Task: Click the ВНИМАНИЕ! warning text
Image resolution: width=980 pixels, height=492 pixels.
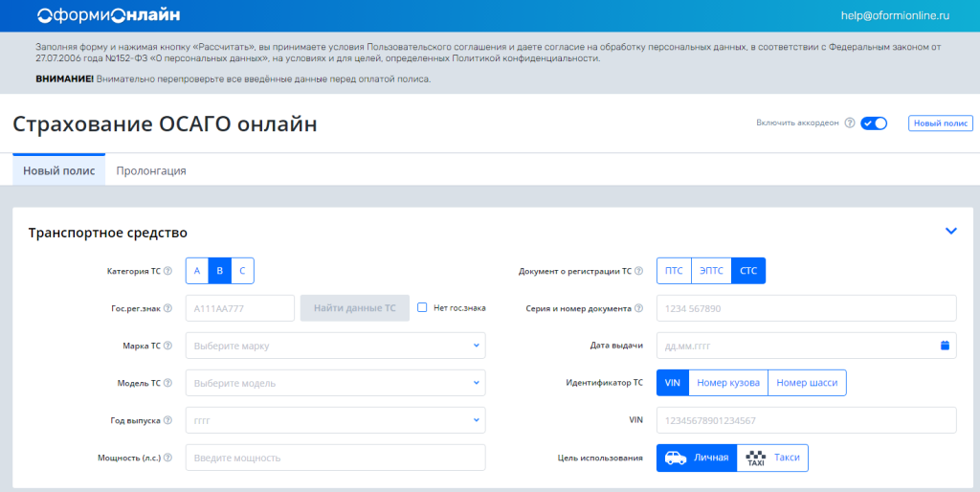Action: tap(65, 79)
